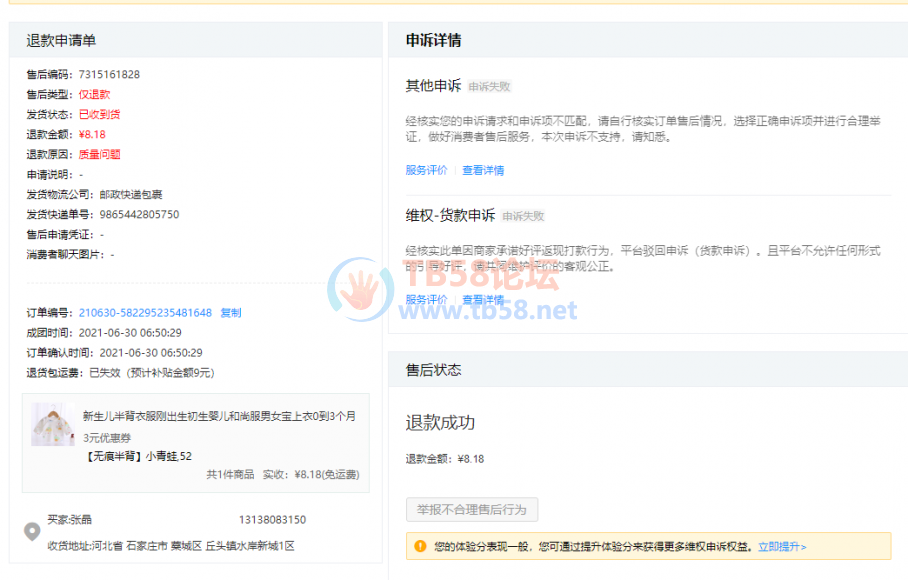The width and height of the screenshot is (908, 580).
Task: Open the 新生儿半背衣服 product title
Action: click(218, 416)
